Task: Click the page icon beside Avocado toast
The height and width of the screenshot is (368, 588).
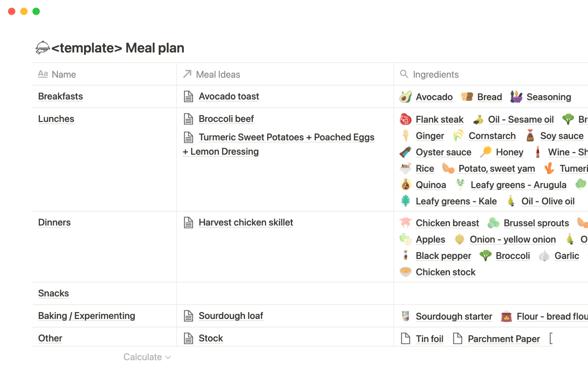Action: point(188,96)
